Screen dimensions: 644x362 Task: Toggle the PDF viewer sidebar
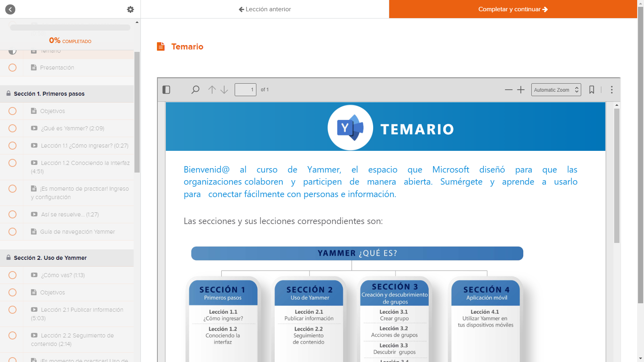click(166, 90)
